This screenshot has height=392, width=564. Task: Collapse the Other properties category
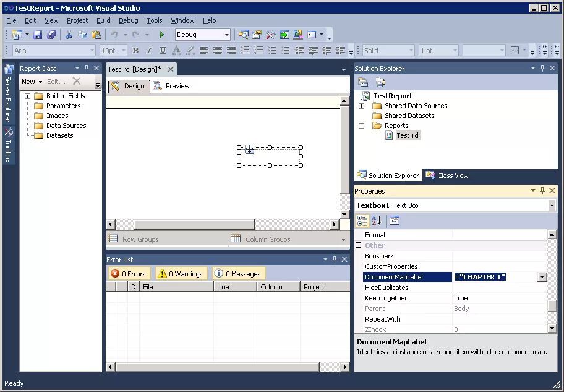tap(358, 245)
